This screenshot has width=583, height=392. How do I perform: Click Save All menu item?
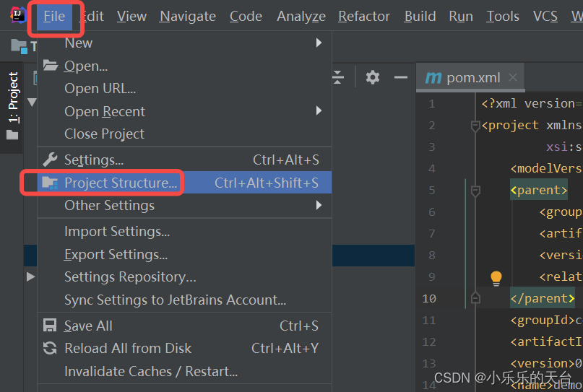point(184,326)
